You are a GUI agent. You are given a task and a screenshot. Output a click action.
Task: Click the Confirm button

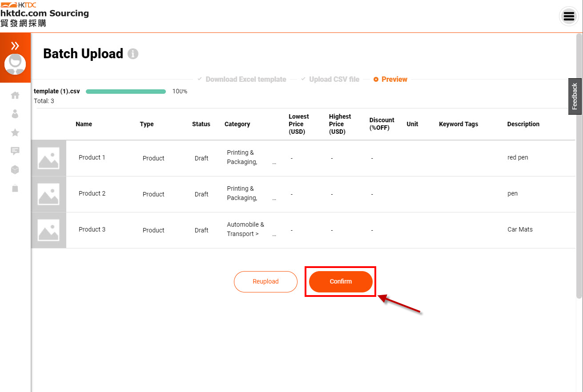pyautogui.click(x=341, y=281)
